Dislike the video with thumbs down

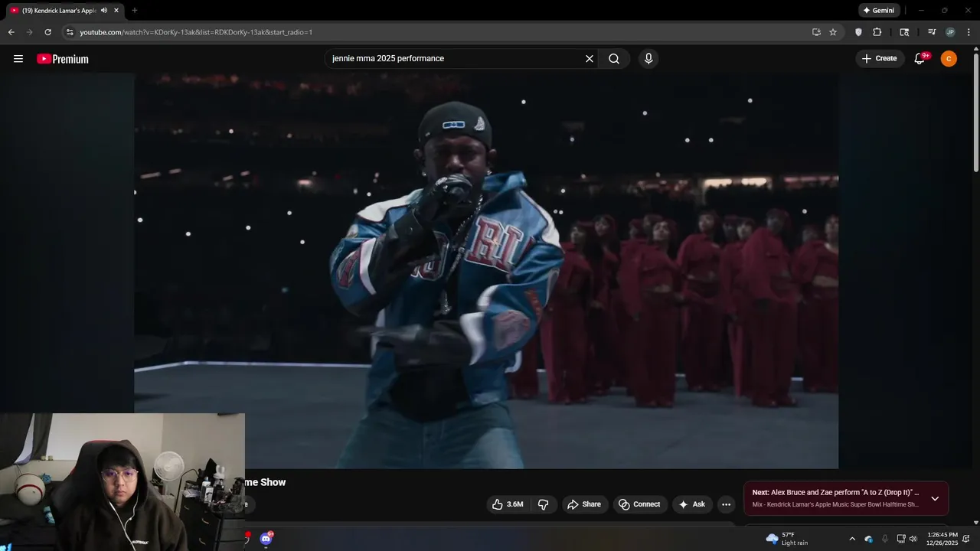click(x=544, y=504)
